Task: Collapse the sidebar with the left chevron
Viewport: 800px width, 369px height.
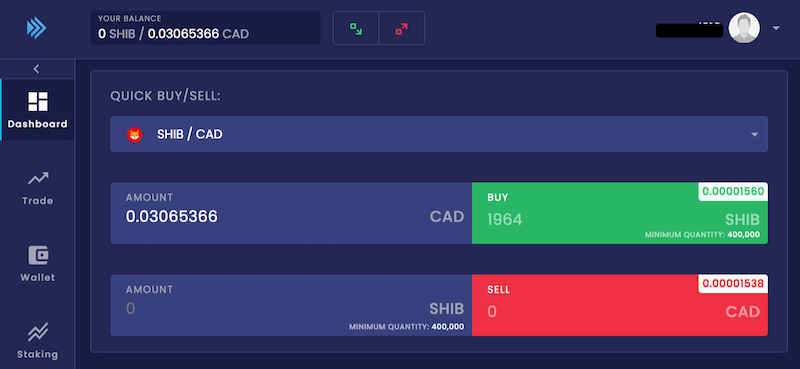Action: click(x=36, y=69)
